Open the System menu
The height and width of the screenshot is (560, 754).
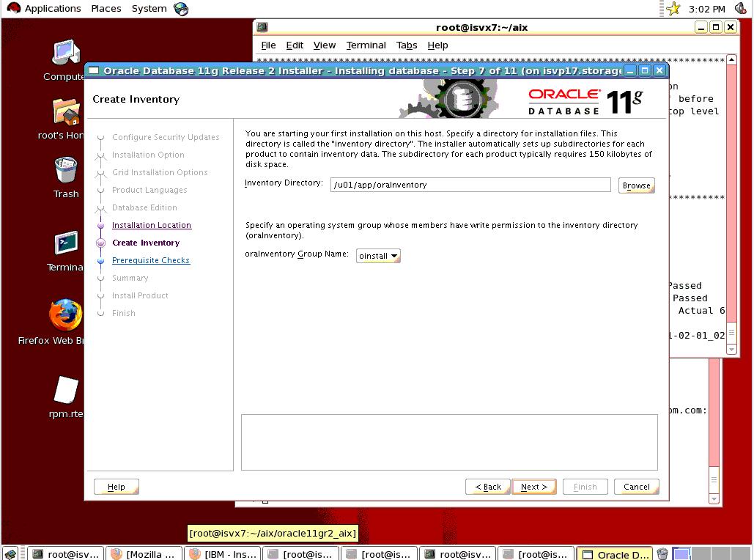tap(149, 9)
